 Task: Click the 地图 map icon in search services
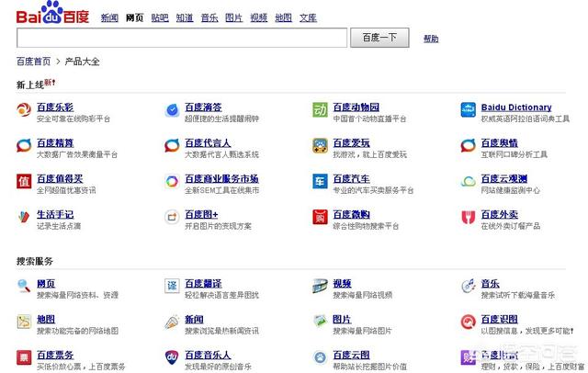pos(24,322)
